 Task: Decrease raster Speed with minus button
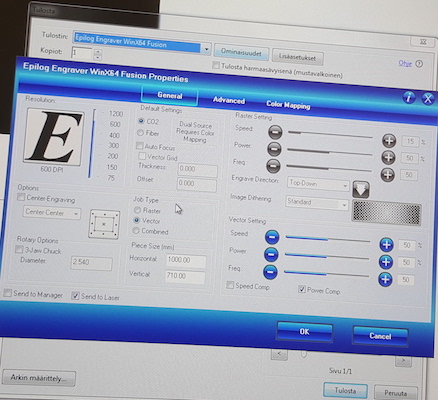[275, 132]
